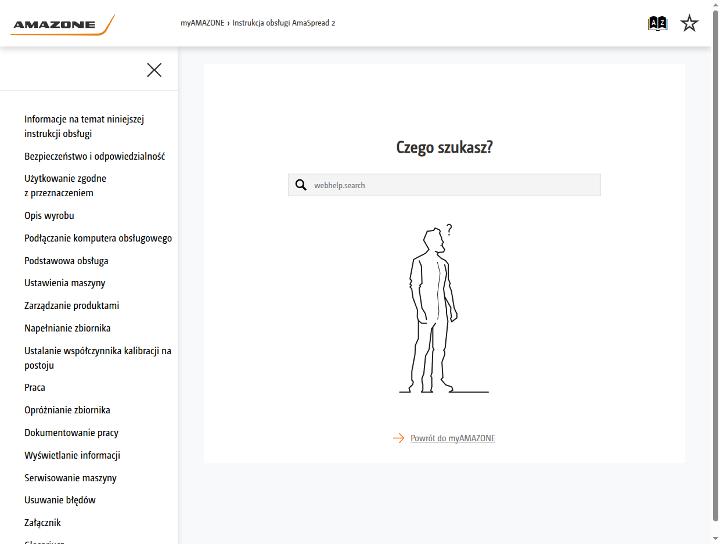
Task: Select Załącznik in the sidebar
Action: click(42, 523)
